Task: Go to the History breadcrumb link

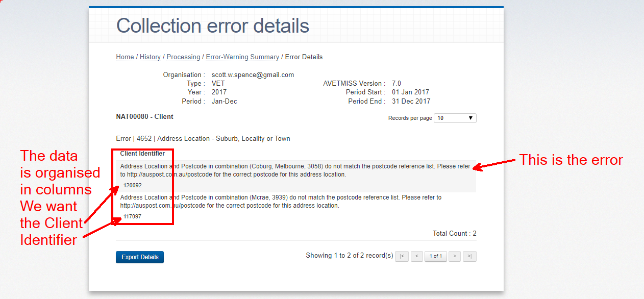Action: pyautogui.click(x=150, y=57)
